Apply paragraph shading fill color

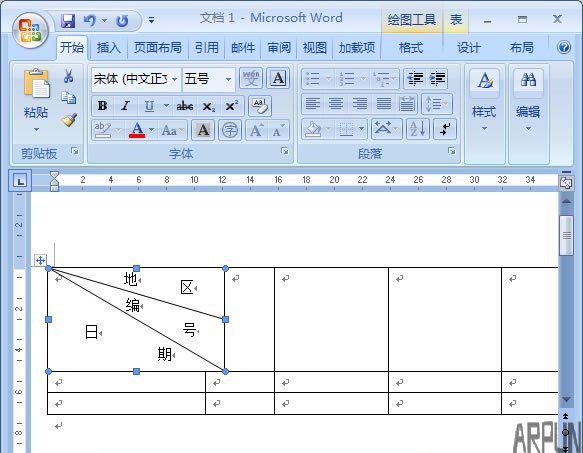(x=313, y=129)
